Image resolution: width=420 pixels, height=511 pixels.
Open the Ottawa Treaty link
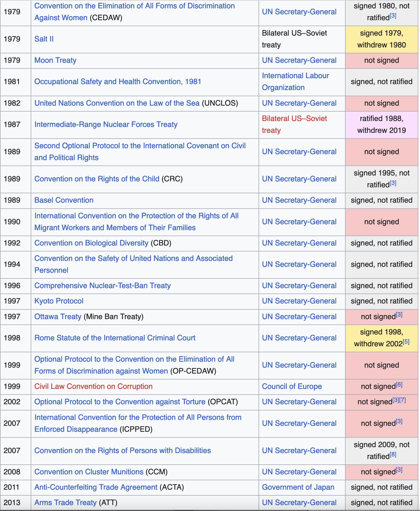(x=58, y=317)
